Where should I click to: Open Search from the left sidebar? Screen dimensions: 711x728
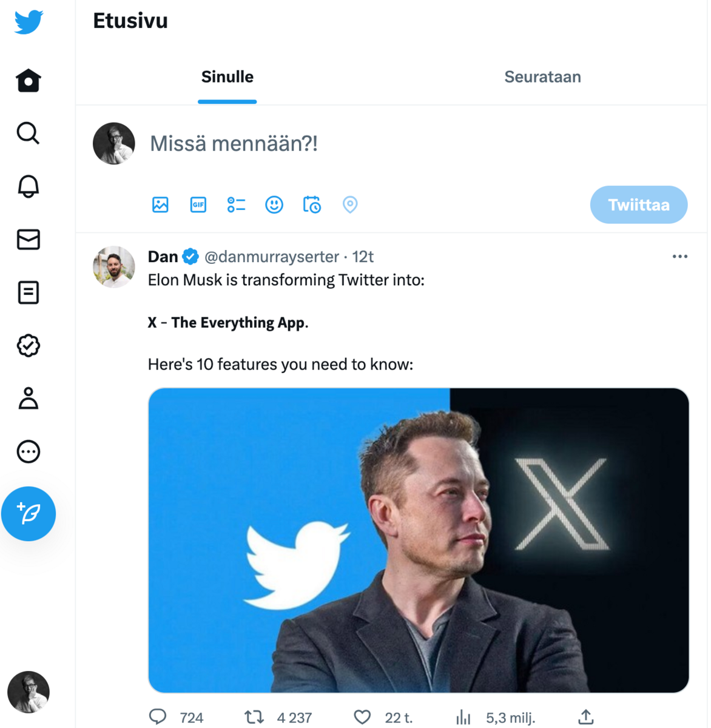pyautogui.click(x=28, y=133)
